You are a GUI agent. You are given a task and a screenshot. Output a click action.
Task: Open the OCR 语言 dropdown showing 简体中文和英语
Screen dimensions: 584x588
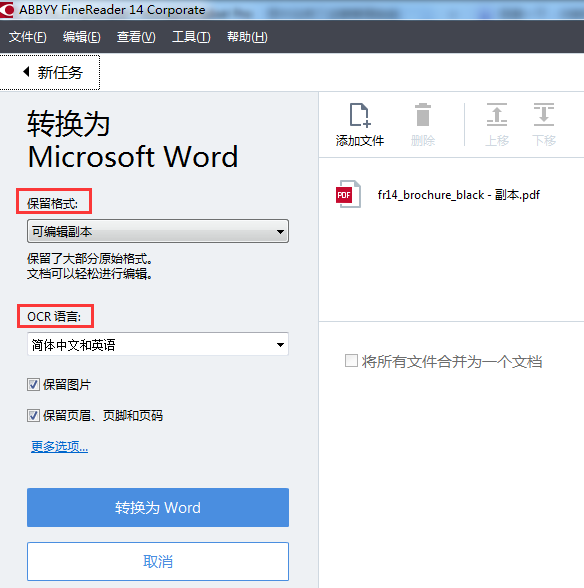158,344
